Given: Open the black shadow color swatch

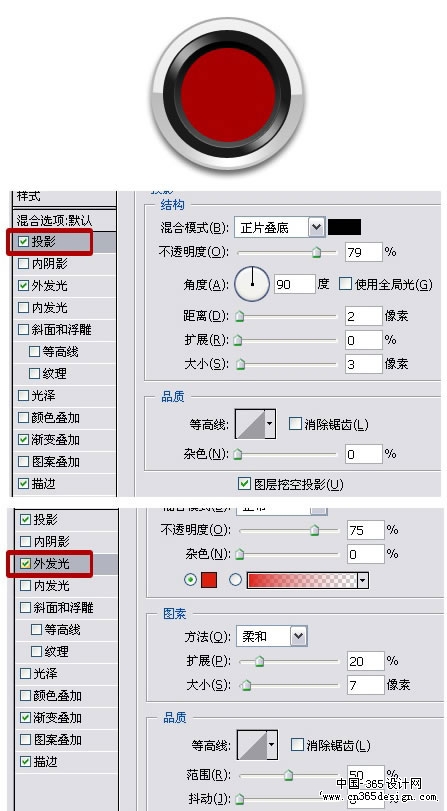Looking at the screenshot, I should coord(345,227).
